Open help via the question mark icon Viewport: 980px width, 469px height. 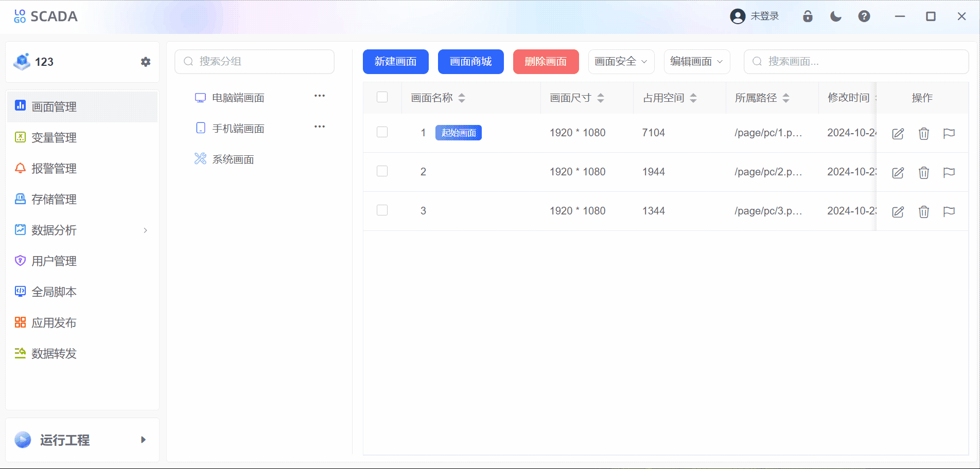864,16
